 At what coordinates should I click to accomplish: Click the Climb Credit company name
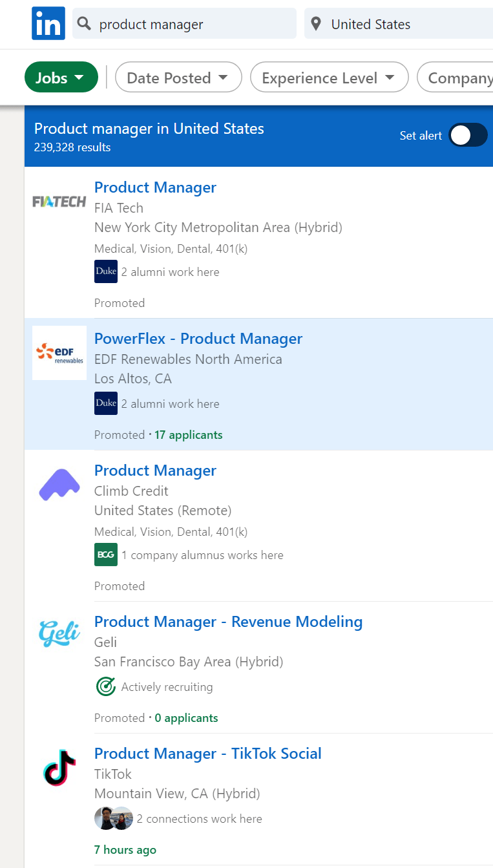131,491
